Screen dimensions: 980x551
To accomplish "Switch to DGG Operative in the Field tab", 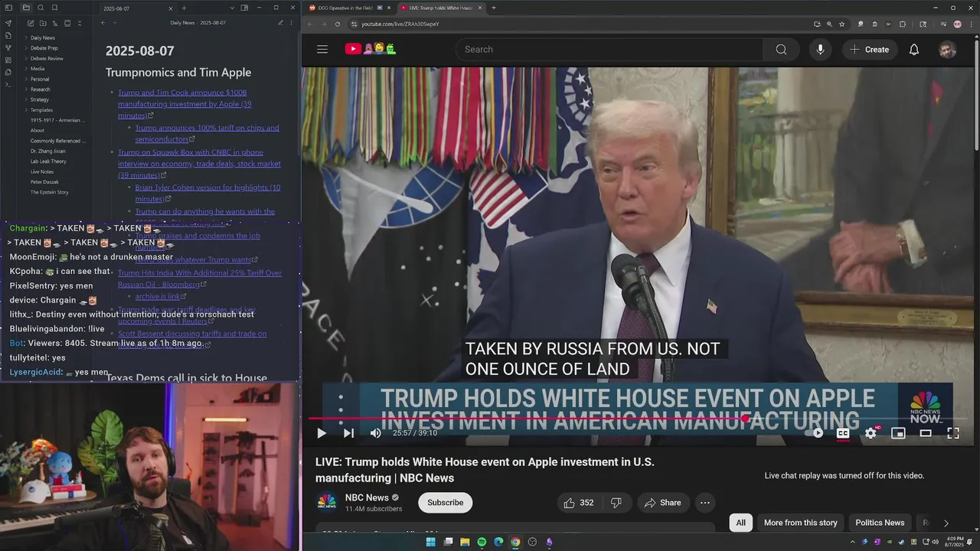I will click(x=348, y=8).
